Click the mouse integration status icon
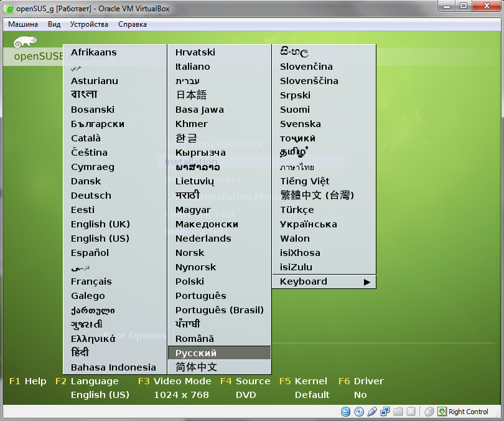504x421 pixels. tap(429, 412)
